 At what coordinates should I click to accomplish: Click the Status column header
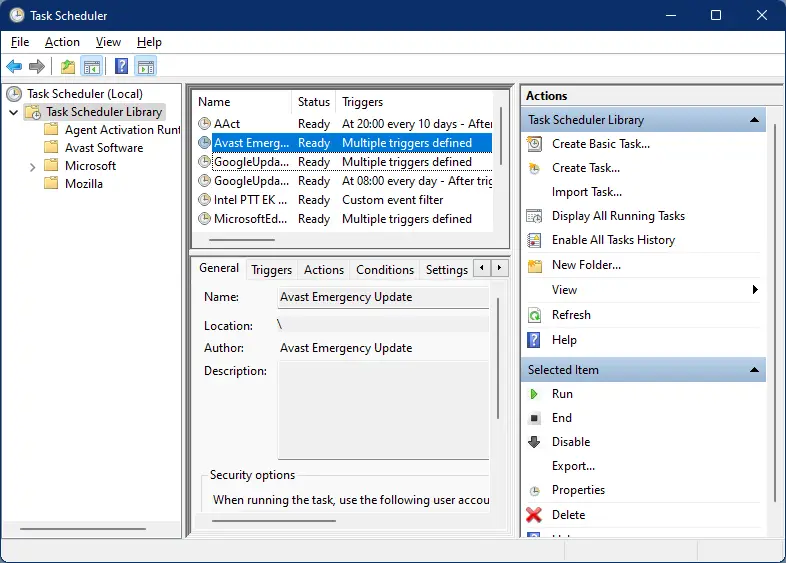tap(314, 102)
